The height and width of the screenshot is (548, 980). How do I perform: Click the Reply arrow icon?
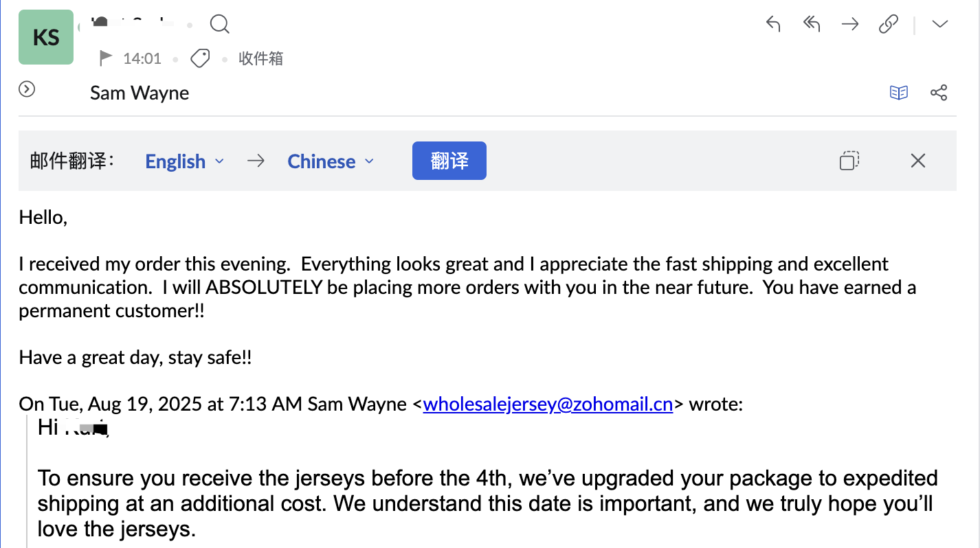pyautogui.click(x=773, y=25)
